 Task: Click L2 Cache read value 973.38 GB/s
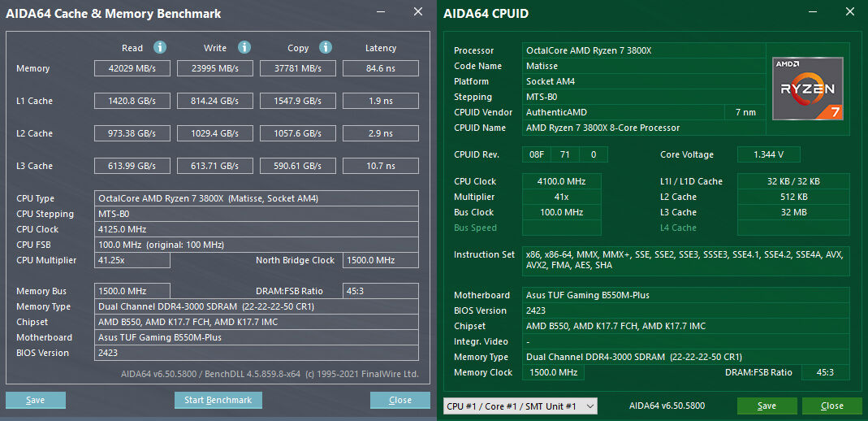pos(132,133)
